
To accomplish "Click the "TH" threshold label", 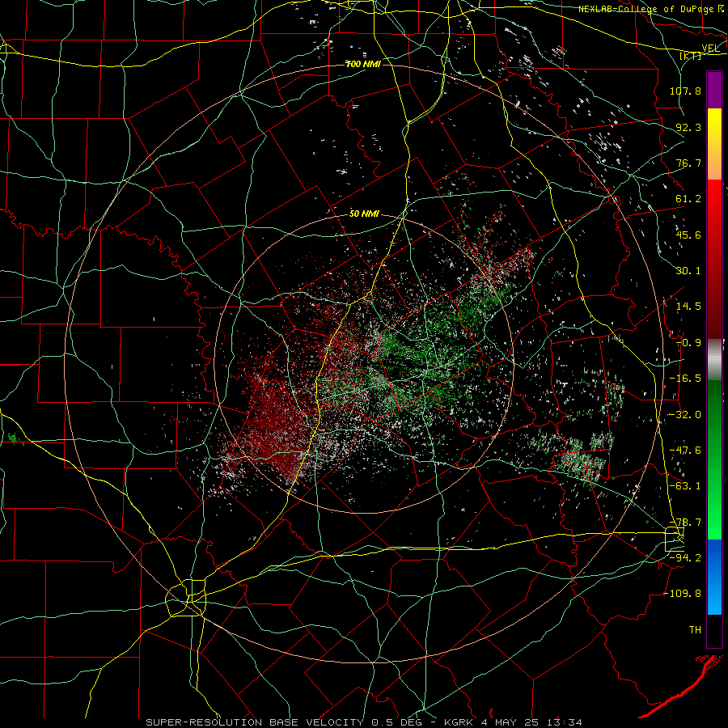I will (x=695, y=630).
